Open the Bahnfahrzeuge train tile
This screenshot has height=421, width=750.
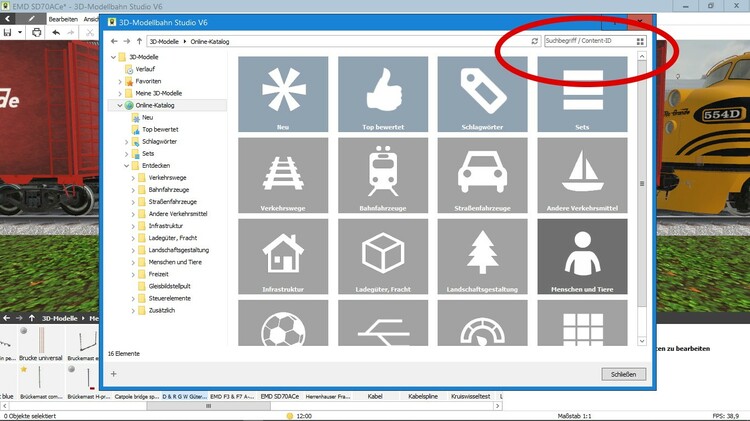click(x=383, y=176)
